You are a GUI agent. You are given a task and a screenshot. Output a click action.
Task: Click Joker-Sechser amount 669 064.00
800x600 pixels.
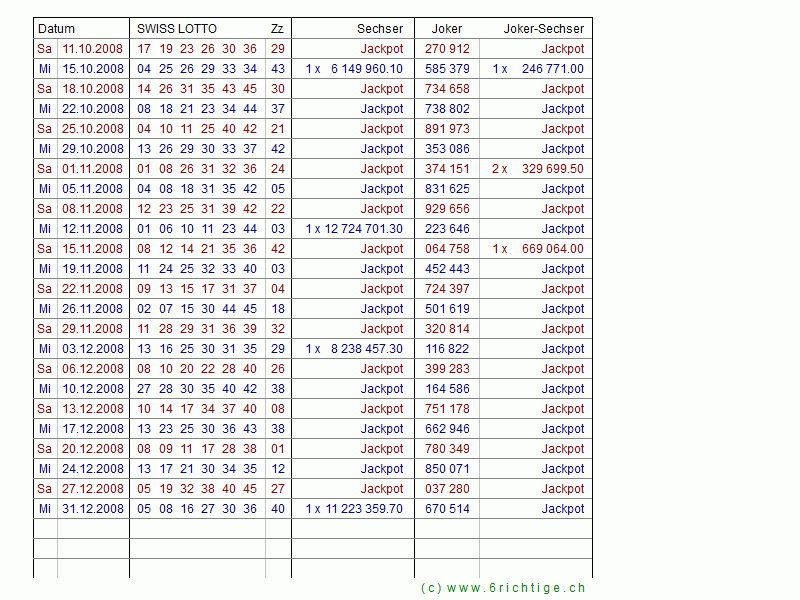pyautogui.click(x=552, y=249)
